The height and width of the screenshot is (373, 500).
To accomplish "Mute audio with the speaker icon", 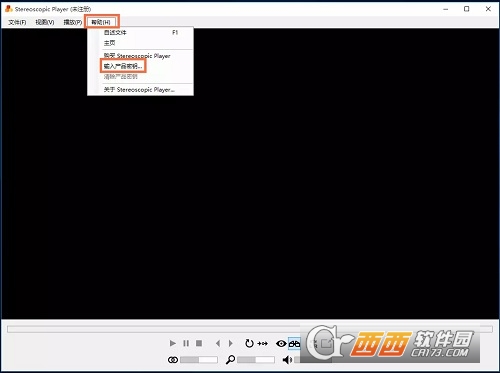I will click(287, 360).
